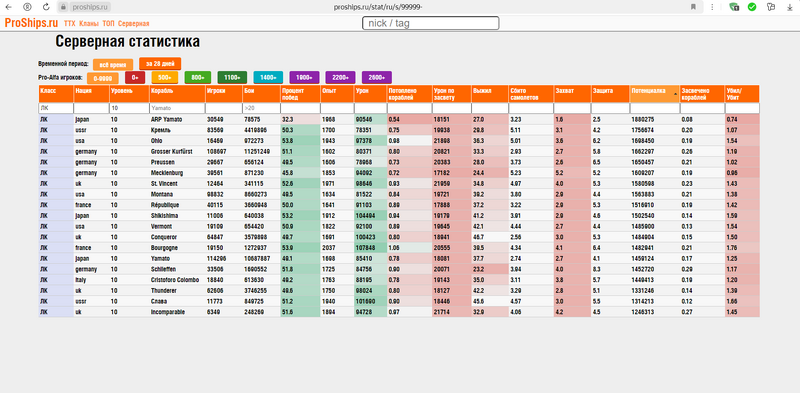Sort table by Игроки column header
Viewport: 800px width, 393px height.
point(223,94)
